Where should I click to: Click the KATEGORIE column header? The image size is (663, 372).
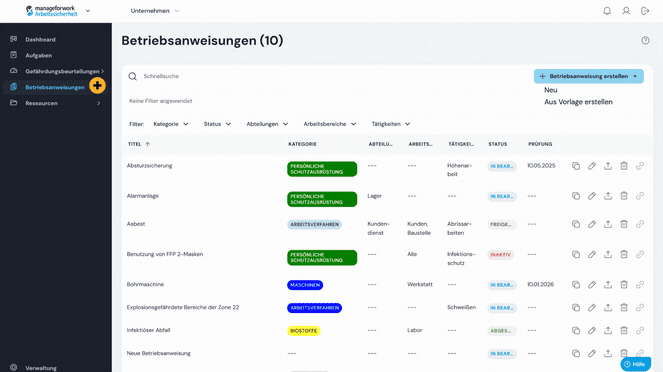coord(302,144)
